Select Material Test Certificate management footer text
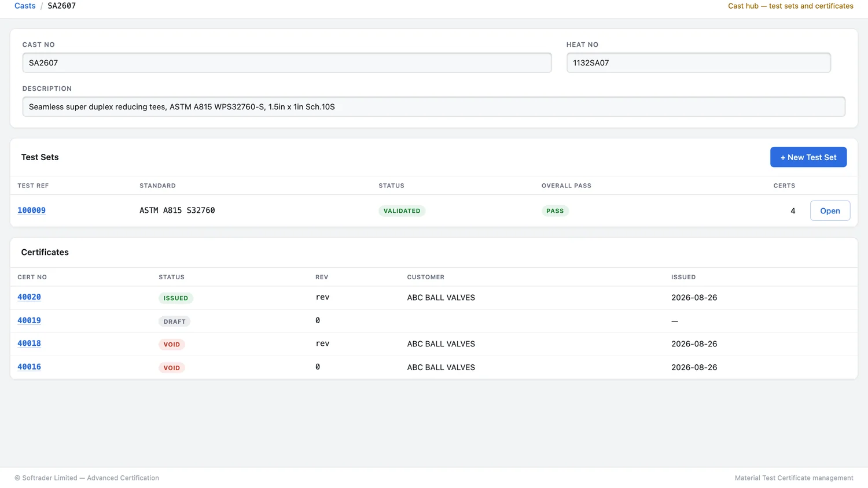 tap(794, 478)
